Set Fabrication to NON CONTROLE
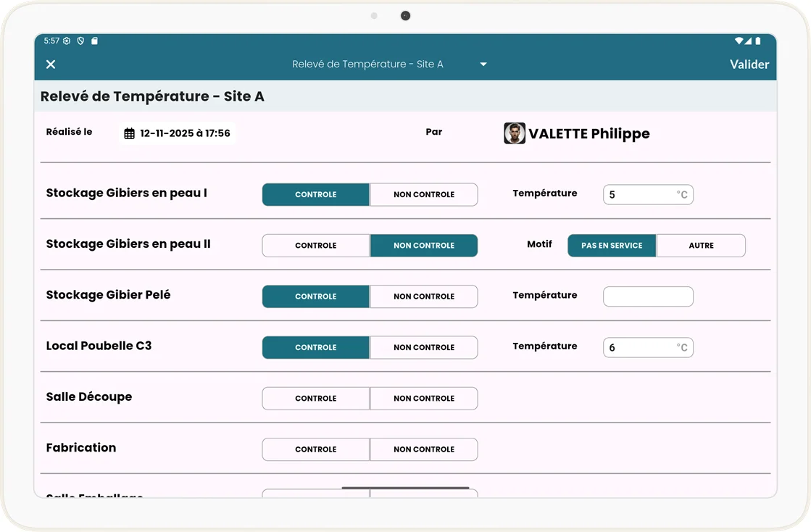The height and width of the screenshot is (532, 811). point(423,449)
